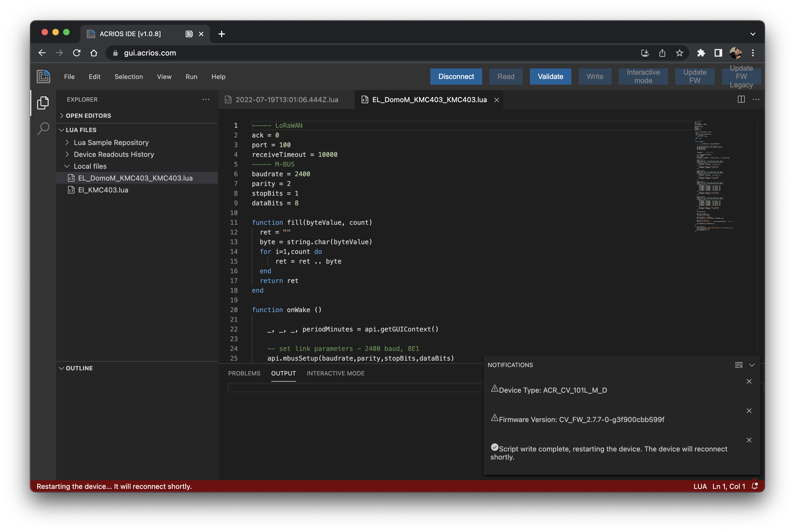Dismiss the Firmware Version notification

(x=749, y=410)
